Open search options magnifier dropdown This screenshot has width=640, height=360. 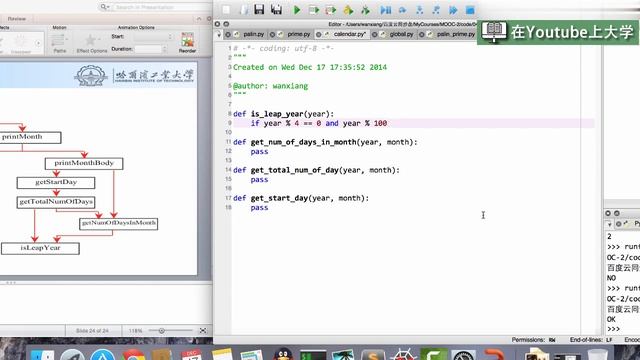(x=104, y=7)
